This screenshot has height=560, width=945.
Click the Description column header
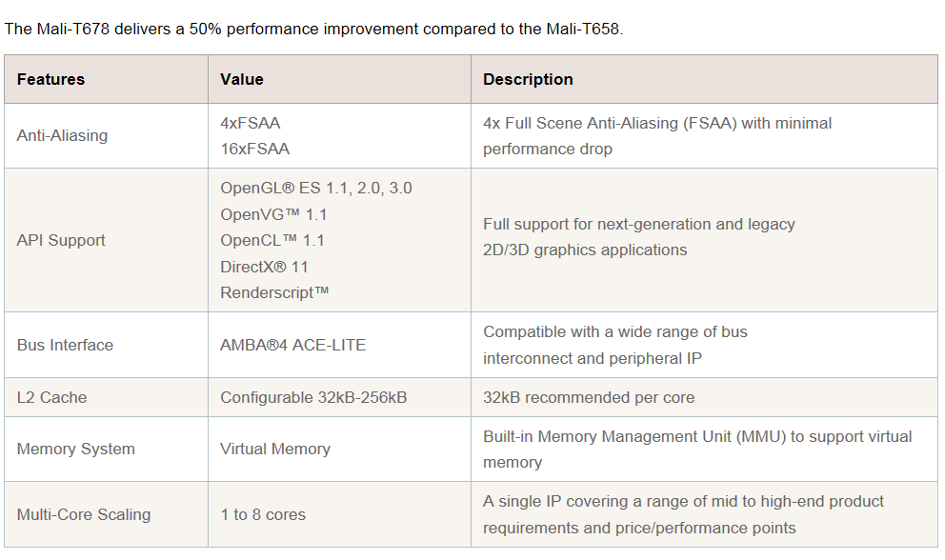[528, 79]
